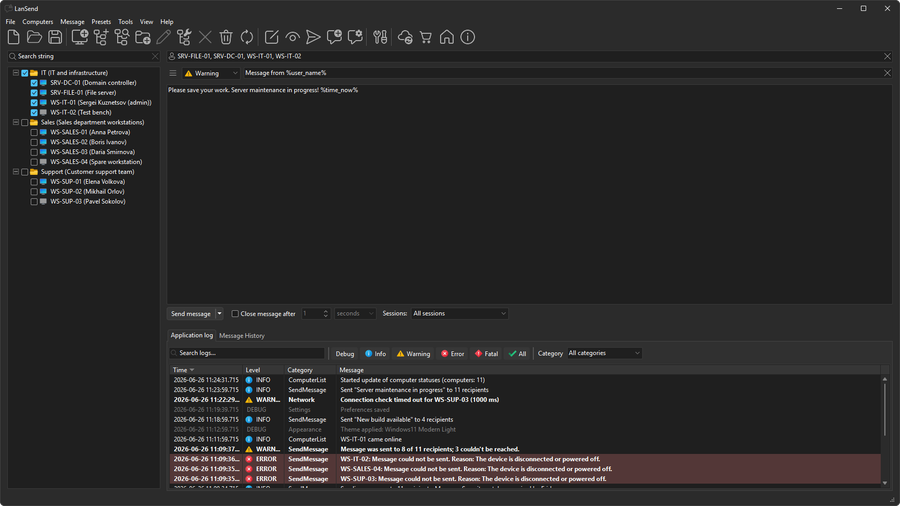Click the Edit pencil toolbar icon

164,37
